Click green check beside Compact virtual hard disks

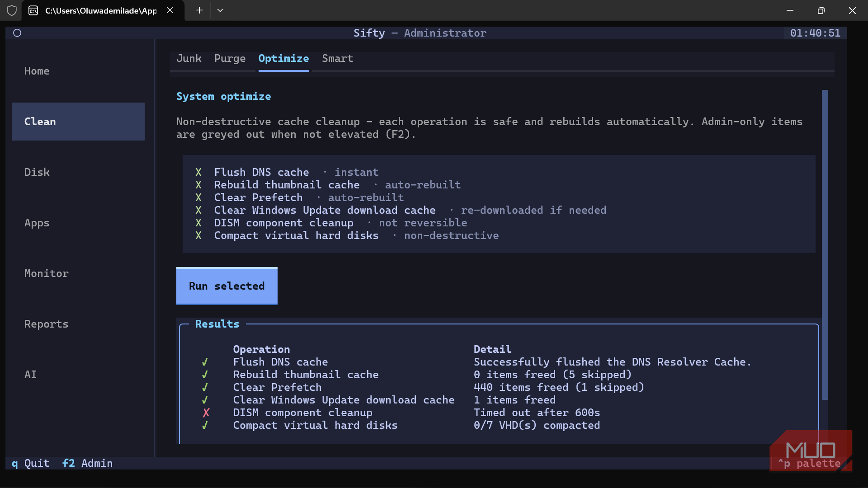(205, 425)
